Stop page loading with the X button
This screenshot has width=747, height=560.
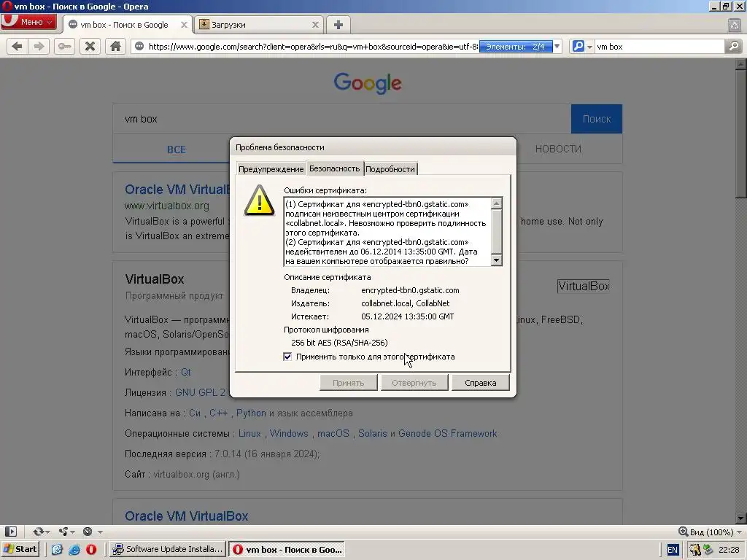[90, 46]
